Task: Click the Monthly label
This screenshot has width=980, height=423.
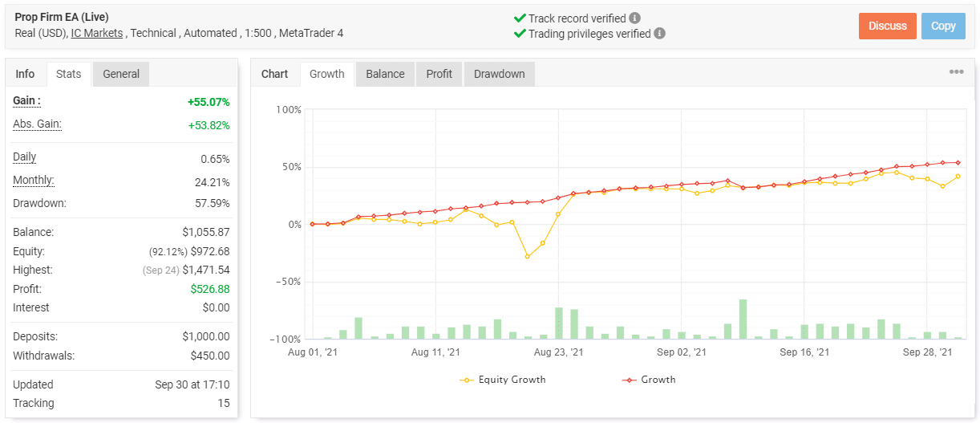Action: point(34,181)
